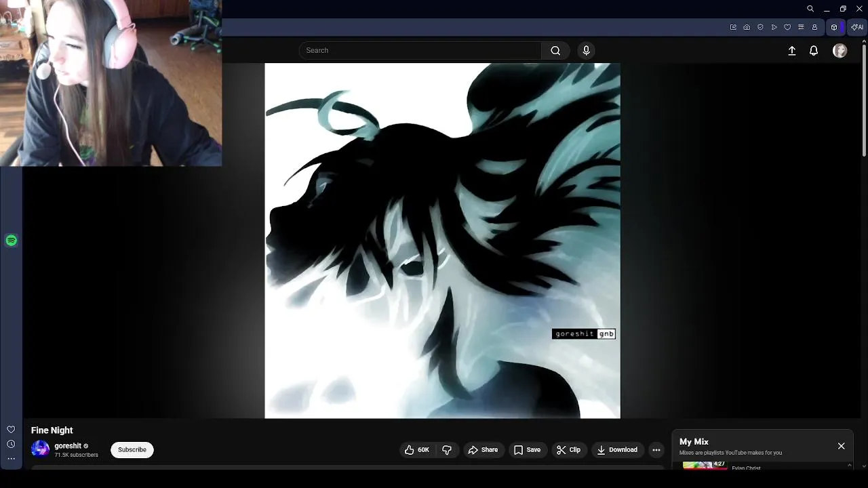Viewport: 868px width, 488px height.
Task: Share the Fine Night video
Action: (x=484, y=450)
